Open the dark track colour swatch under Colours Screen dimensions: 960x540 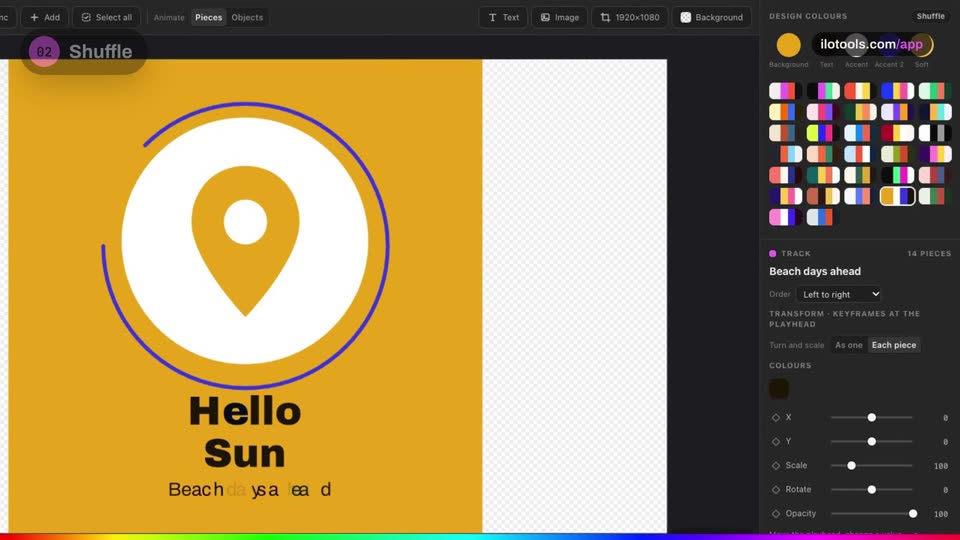[x=779, y=388]
